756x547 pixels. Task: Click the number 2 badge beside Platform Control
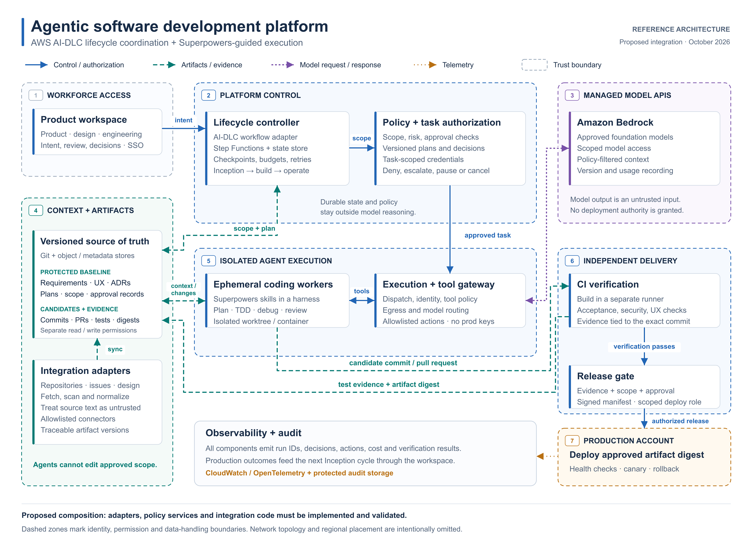(208, 95)
